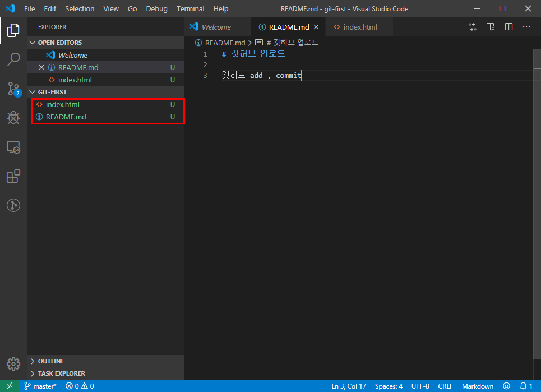The image size is (541, 392).
Task: Click CRLF end of line selector
Action: click(x=446, y=386)
